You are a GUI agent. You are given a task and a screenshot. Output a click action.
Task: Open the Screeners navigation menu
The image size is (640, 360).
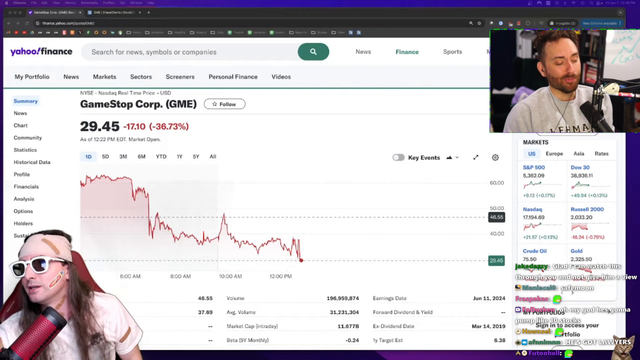point(180,77)
